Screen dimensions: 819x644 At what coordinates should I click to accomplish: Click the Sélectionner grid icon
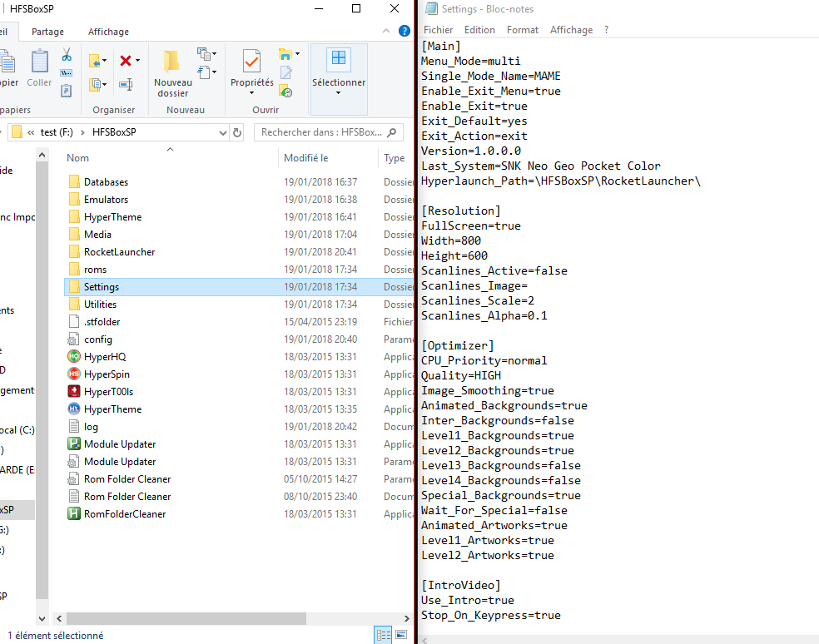click(x=339, y=57)
